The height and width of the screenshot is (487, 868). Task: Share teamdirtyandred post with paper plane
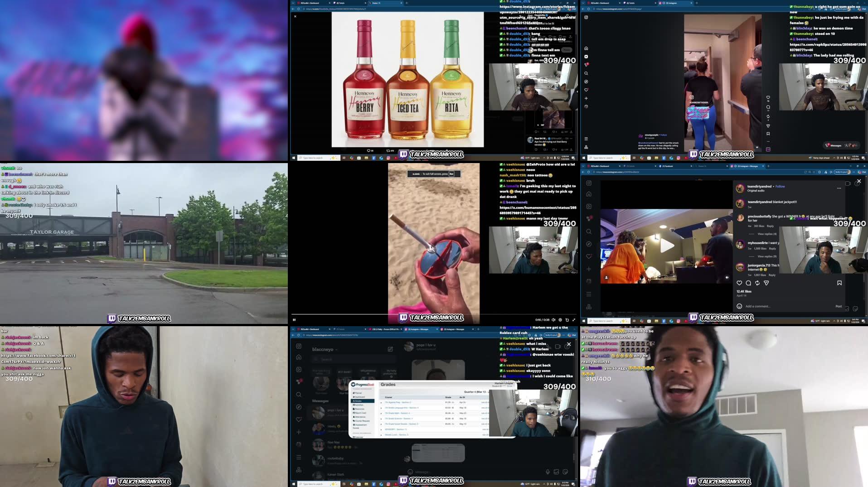point(766,283)
